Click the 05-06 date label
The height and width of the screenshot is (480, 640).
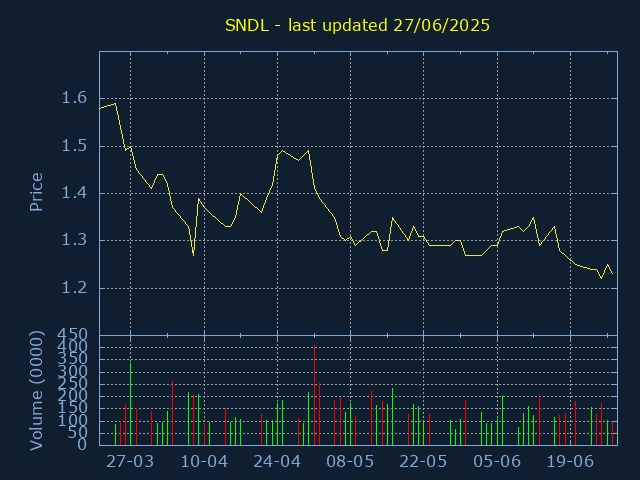click(x=497, y=462)
